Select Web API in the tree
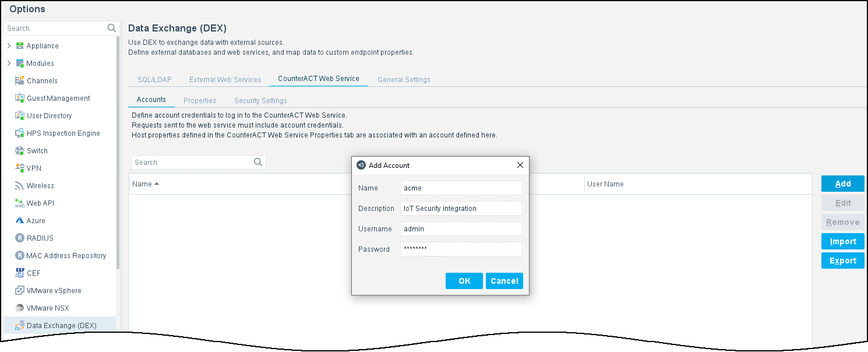Screen dimensions: 868x352 pyautogui.click(x=40, y=203)
